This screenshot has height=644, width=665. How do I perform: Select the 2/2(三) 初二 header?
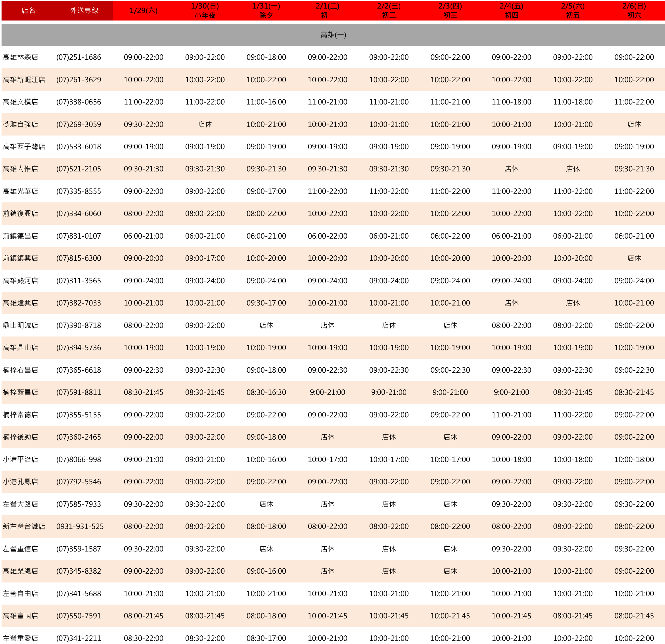tap(389, 11)
